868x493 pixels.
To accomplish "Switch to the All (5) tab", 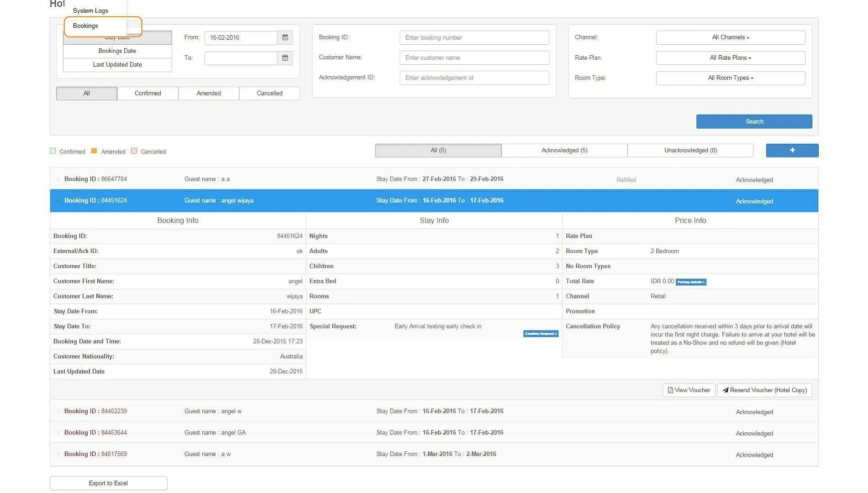I will coord(438,150).
